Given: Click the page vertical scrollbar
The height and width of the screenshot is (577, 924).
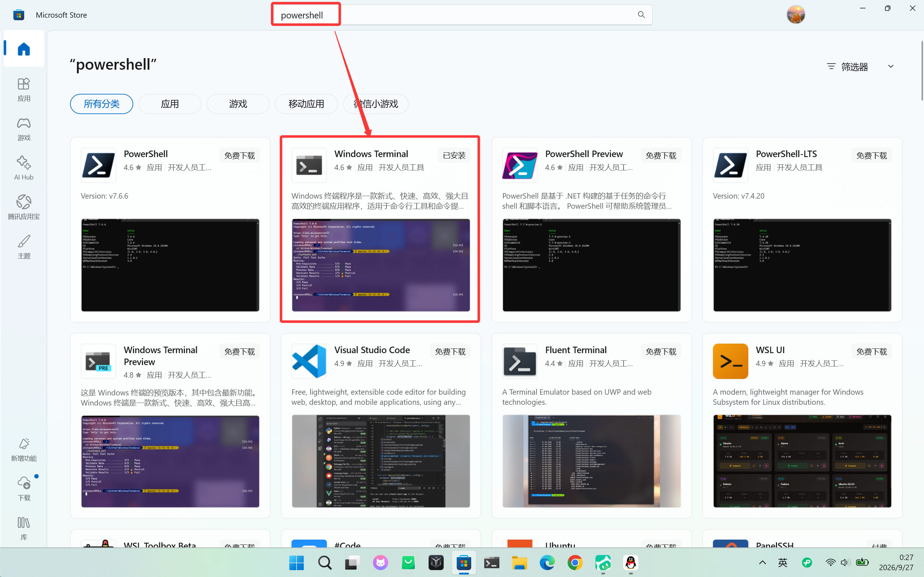Looking at the screenshot, I should 922,71.
